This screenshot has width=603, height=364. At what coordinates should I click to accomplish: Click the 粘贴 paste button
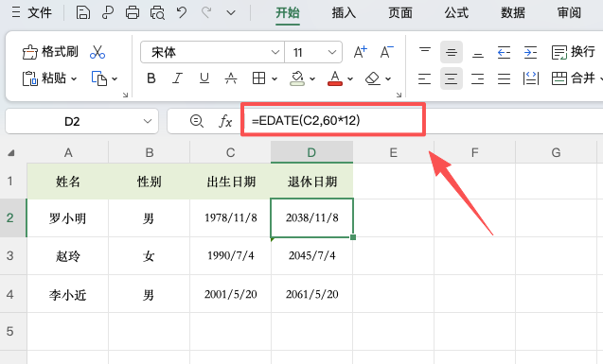point(44,78)
